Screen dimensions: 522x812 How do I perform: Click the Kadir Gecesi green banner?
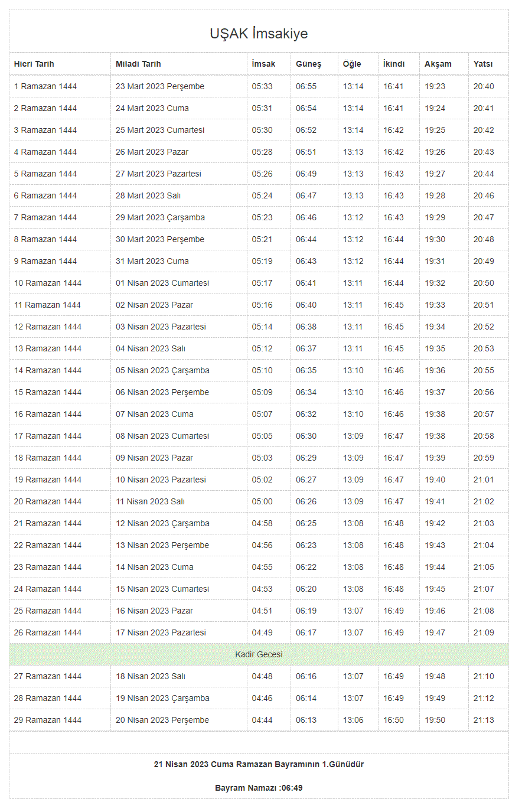[259, 654]
